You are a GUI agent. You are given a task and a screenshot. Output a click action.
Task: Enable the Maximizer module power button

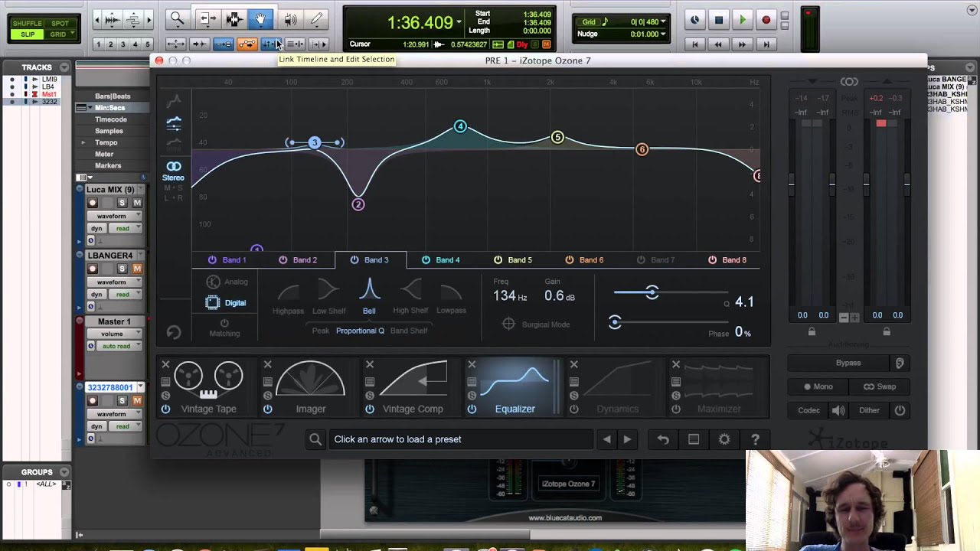click(x=676, y=409)
